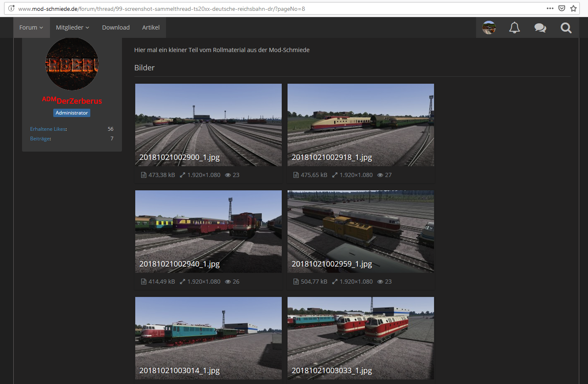Click the Pocket save icon in address bar

point(562,8)
